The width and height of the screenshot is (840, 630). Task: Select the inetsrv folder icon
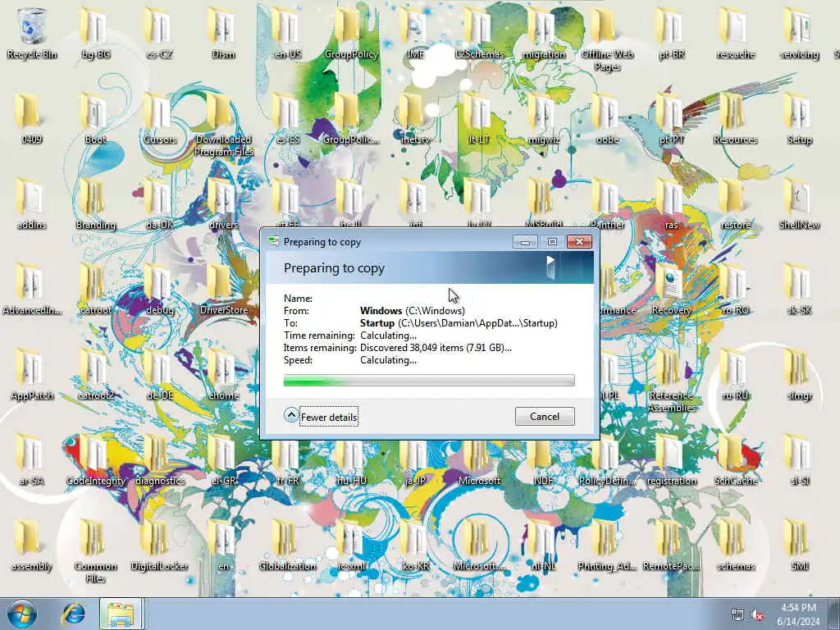coord(415,118)
